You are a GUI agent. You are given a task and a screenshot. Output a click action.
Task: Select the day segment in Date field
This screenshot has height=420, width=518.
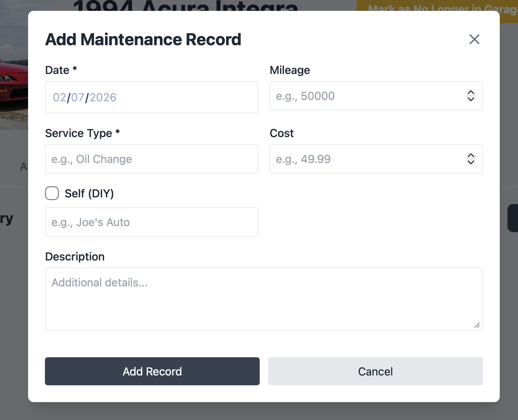[x=78, y=97]
